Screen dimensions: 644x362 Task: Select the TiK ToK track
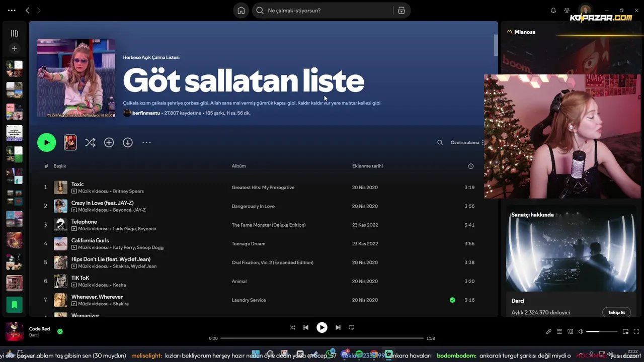click(x=80, y=278)
